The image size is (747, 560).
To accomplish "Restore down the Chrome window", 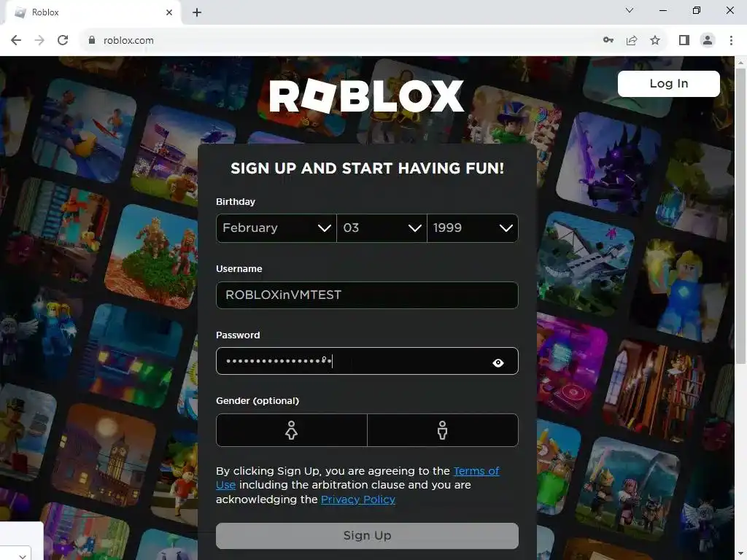I will (x=697, y=10).
